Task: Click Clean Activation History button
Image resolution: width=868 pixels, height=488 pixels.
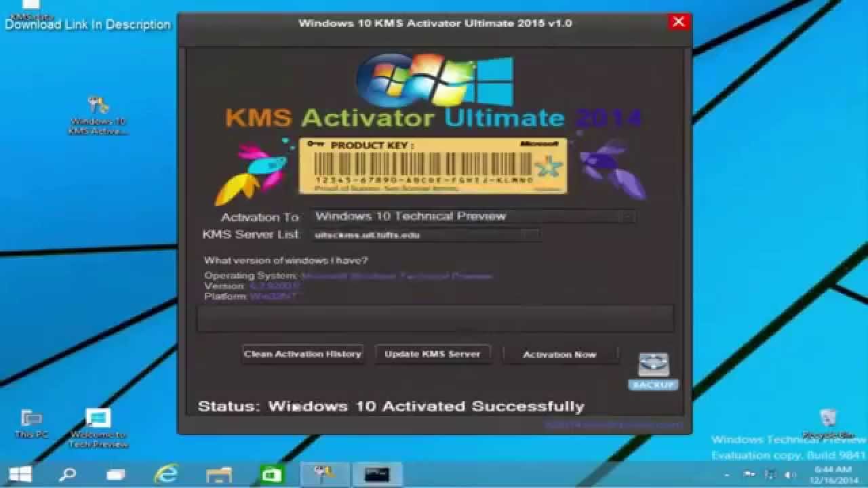Action: click(x=302, y=354)
